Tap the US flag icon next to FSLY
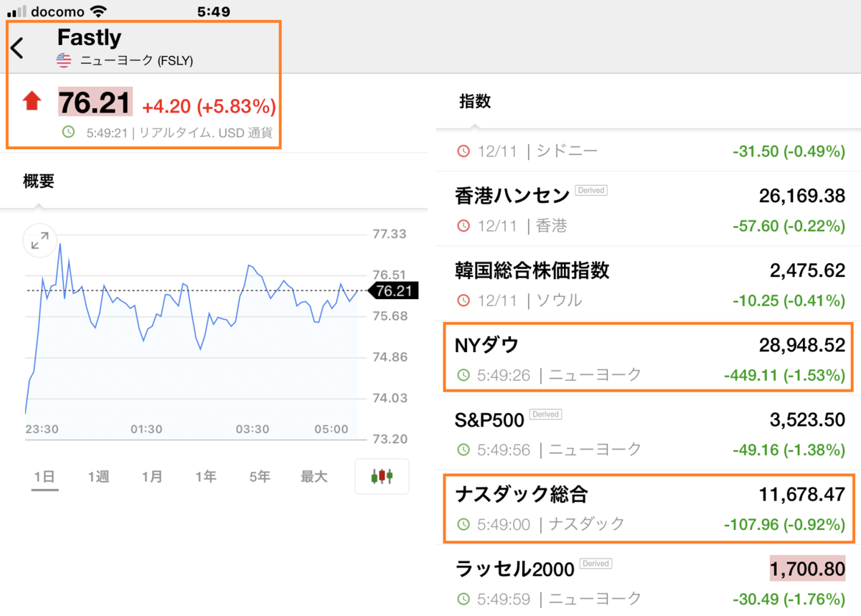This screenshot has height=616, width=861. 64,61
